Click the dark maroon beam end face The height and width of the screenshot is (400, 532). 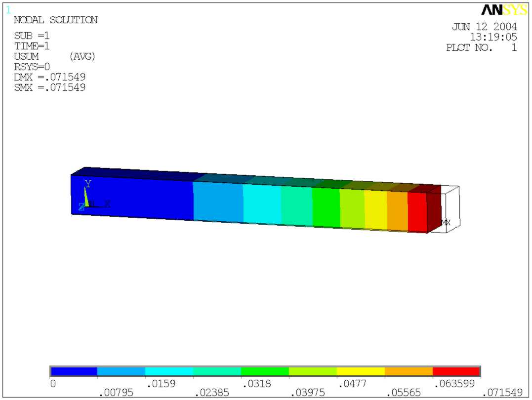click(434, 209)
